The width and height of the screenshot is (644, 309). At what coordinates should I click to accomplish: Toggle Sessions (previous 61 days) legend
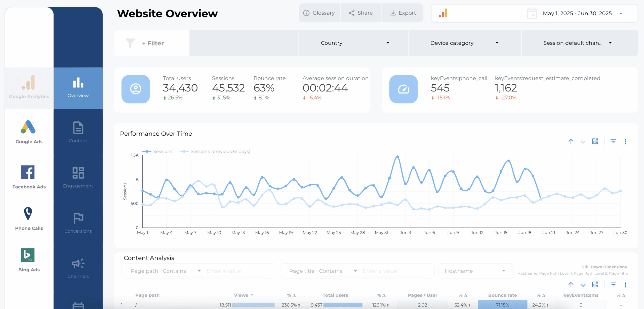(x=215, y=151)
